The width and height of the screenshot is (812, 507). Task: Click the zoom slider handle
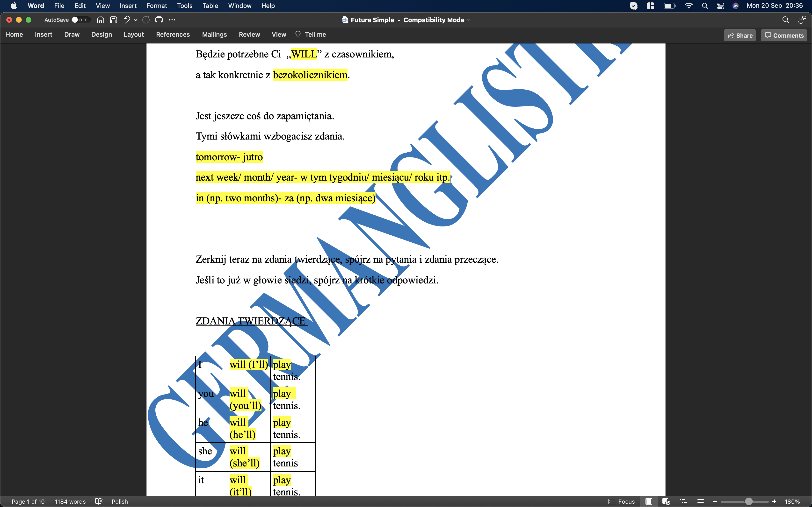(x=749, y=501)
